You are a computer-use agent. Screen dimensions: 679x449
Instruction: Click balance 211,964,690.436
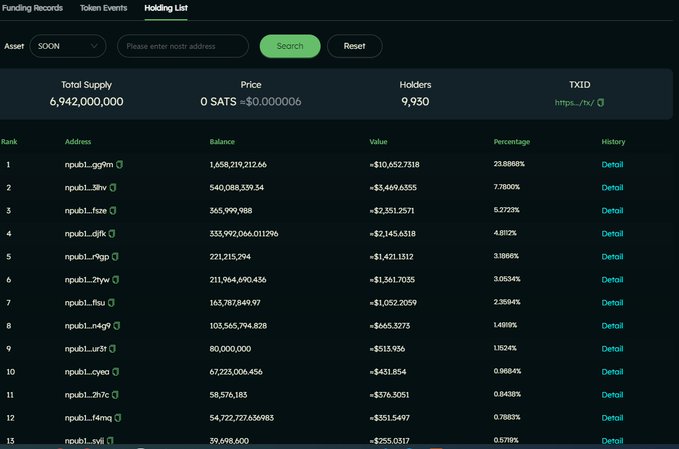pyautogui.click(x=238, y=280)
